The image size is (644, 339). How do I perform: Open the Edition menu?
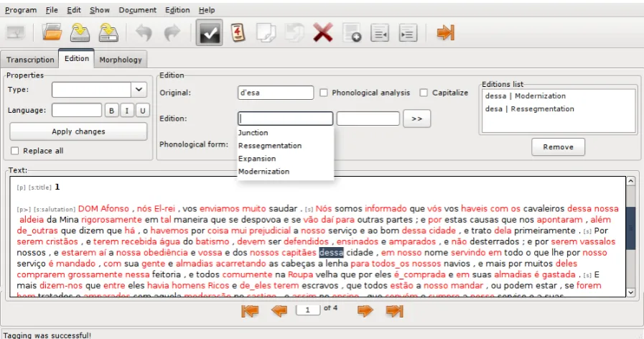pos(177,10)
